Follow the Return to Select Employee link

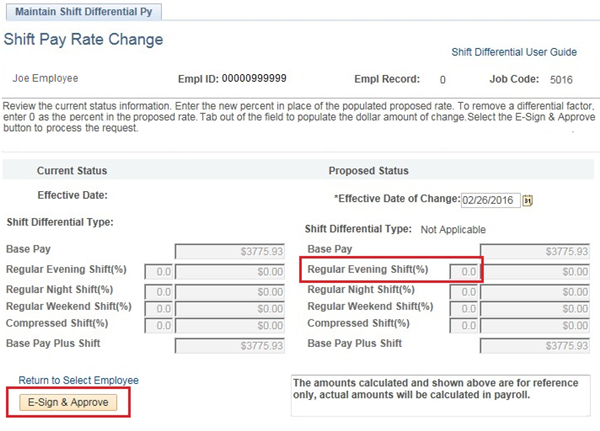pos(78,380)
